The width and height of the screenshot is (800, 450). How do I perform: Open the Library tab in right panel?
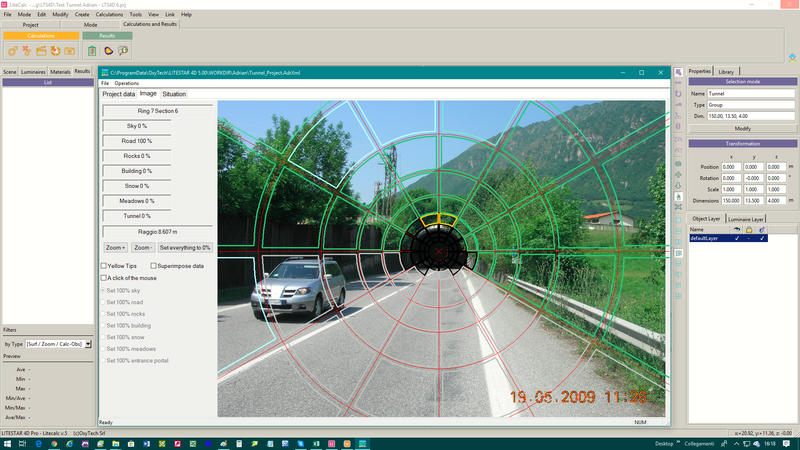tap(726, 72)
